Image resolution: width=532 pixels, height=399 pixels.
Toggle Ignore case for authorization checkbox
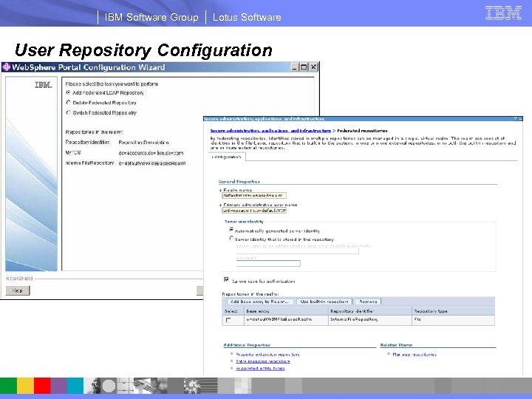pos(226,279)
